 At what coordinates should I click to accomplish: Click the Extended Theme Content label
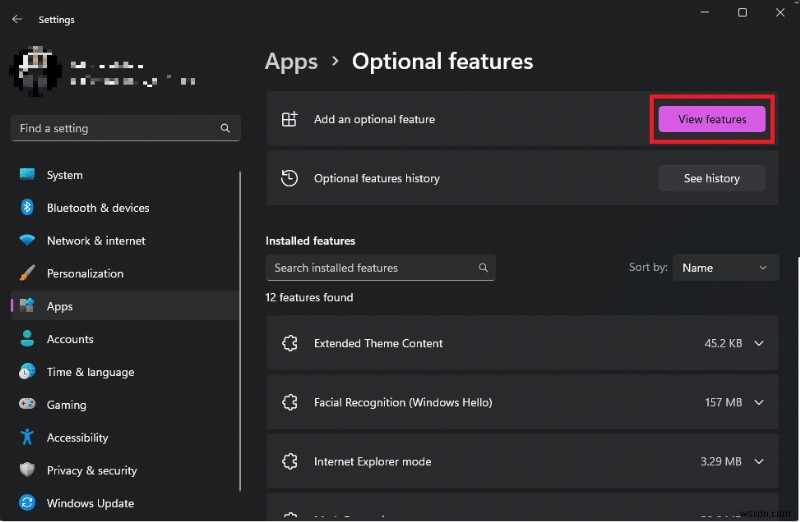click(x=378, y=343)
